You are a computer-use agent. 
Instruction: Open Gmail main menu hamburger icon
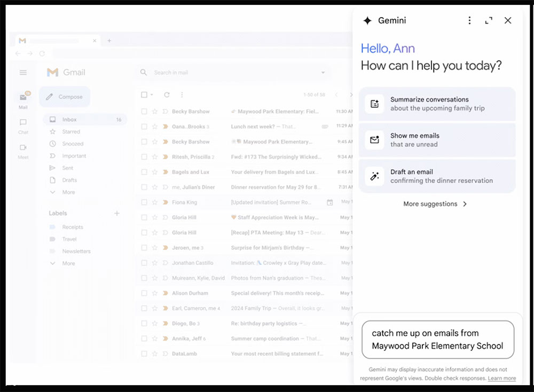point(23,72)
